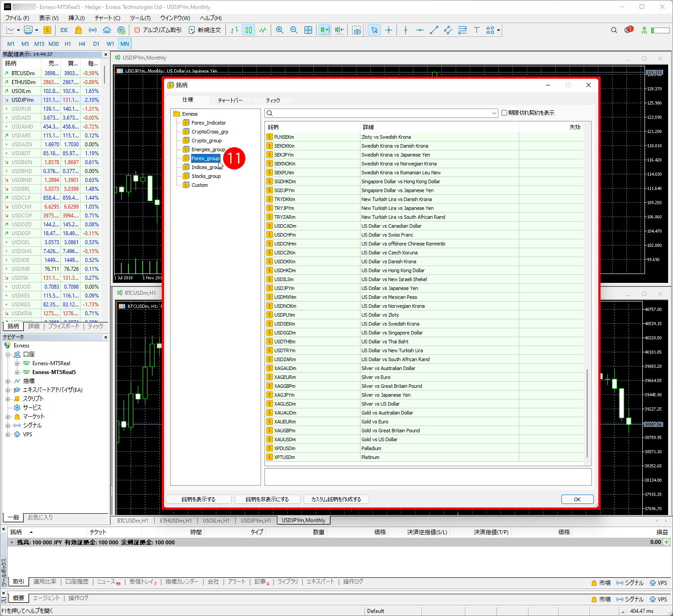
Task: Open the tile windows grid icon
Action: click(x=308, y=30)
